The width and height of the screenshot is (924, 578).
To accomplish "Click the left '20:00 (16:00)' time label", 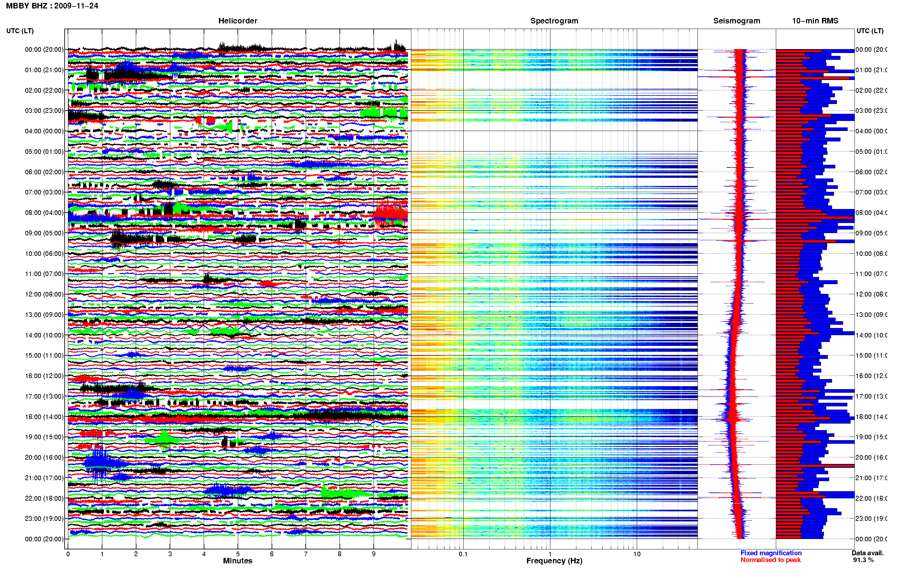I will [44, 458].
